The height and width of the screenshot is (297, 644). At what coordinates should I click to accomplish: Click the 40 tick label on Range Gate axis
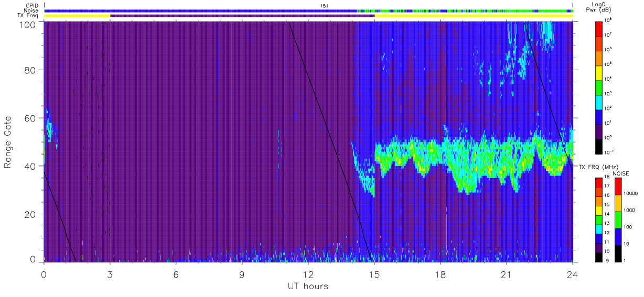[30, 166]
